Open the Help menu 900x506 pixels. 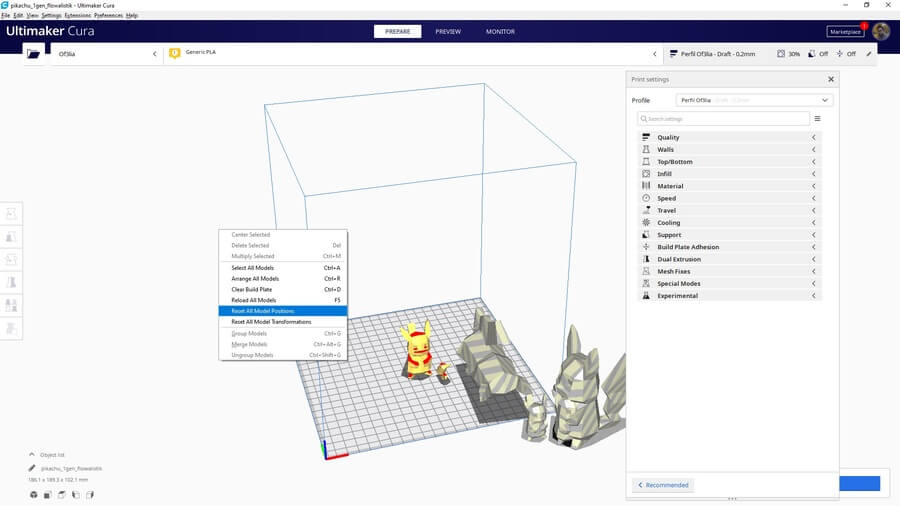coord(132,15)
